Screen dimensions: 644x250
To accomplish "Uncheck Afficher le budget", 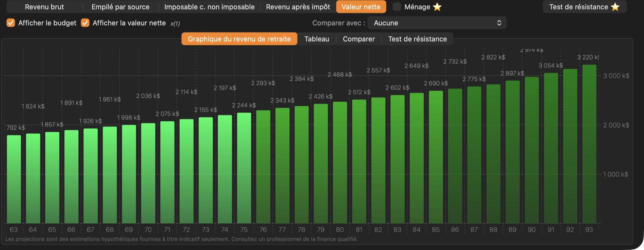I will coord(11,23).
